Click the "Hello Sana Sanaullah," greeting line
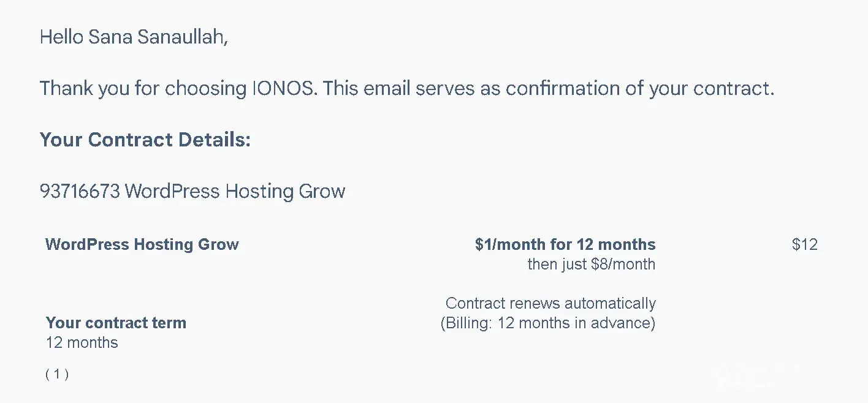Image resolution: width=868 pixels, height=403 pixels. pos(134,37)
